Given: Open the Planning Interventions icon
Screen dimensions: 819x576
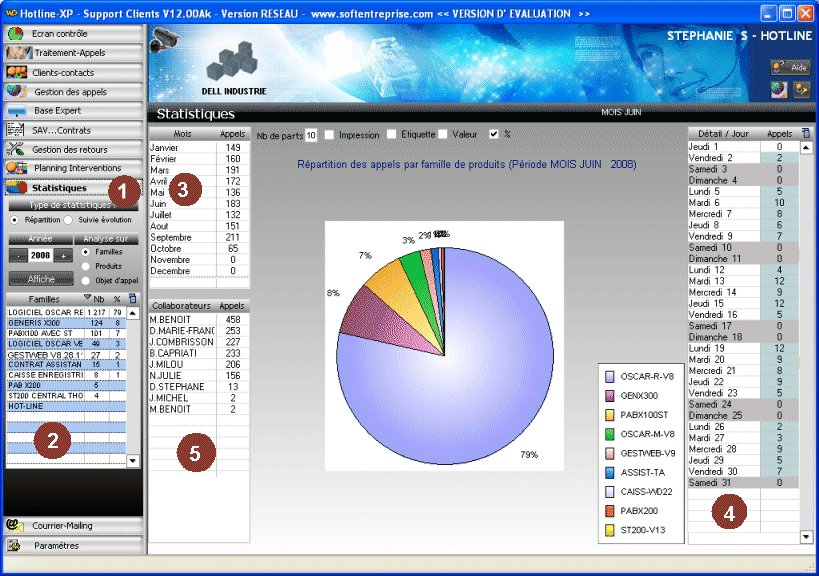Looking at the screenshot, I should point(17,168).
